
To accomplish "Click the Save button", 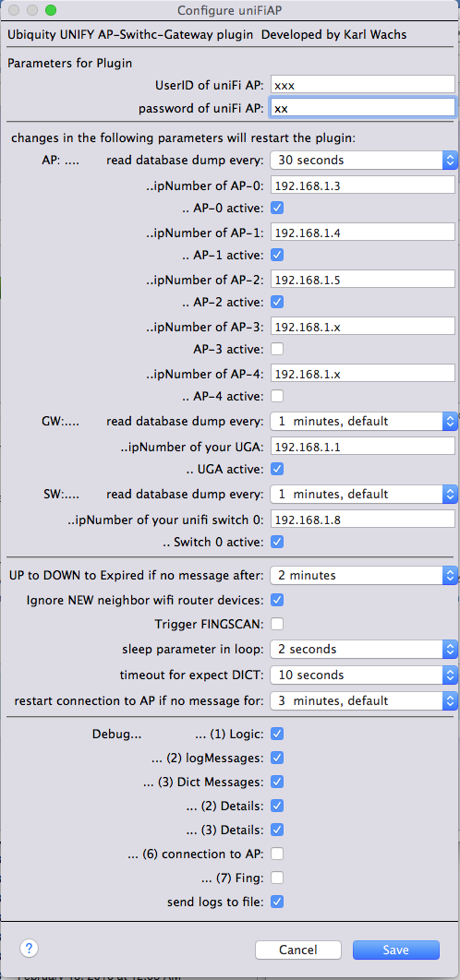I will pyautogui.click(x=396, y=950).
